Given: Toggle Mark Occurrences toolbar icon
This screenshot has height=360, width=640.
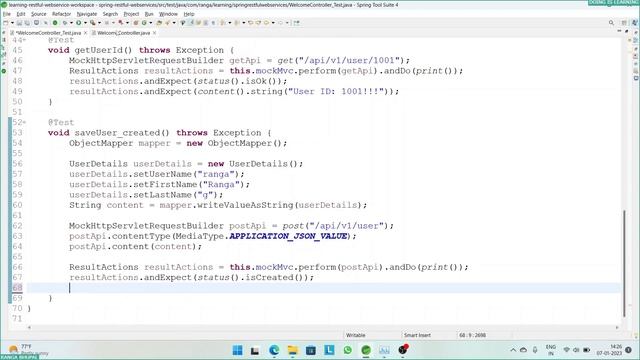Looking at the screenshot, I should pyautogui.click(x=191, y=23).
